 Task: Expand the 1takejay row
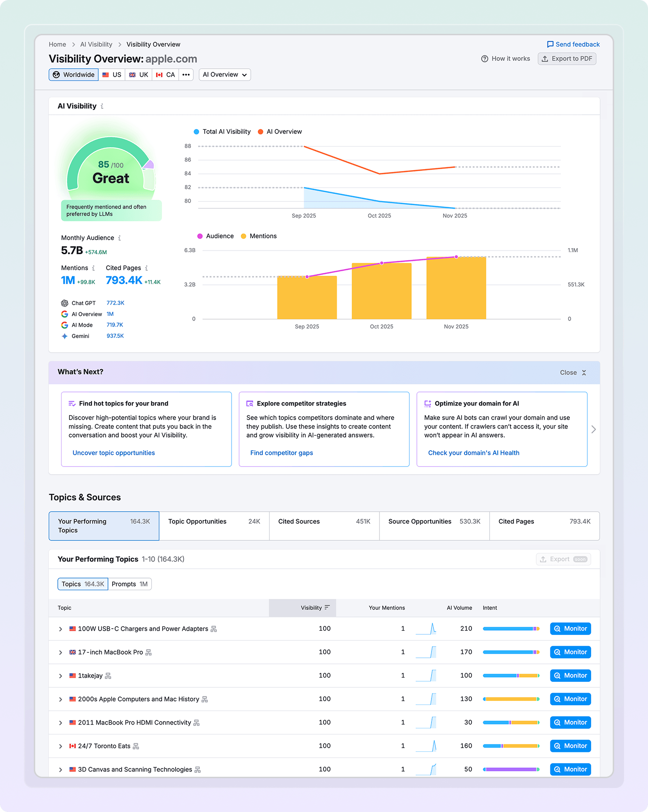[61, 676]
